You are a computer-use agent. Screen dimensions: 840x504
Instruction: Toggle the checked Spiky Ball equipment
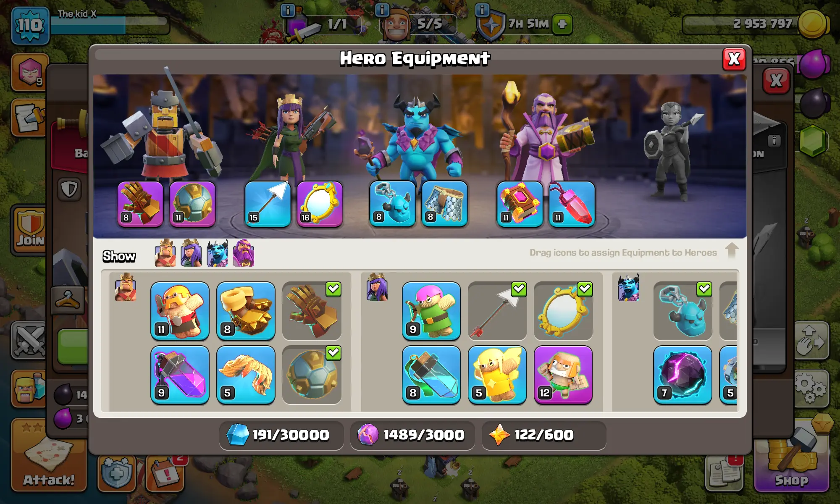click(x=312, y=375)
